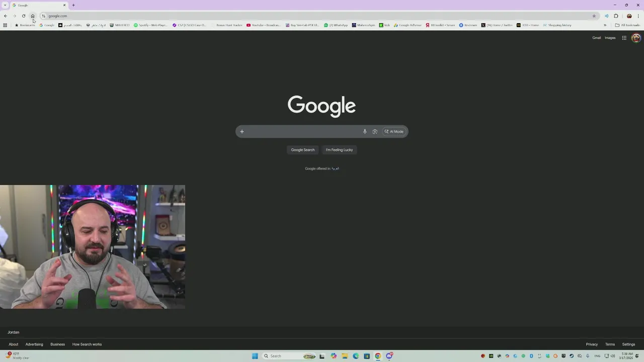Open the Business footer link
This screenshot has height=362, width=644.
(x=57, y=344)
